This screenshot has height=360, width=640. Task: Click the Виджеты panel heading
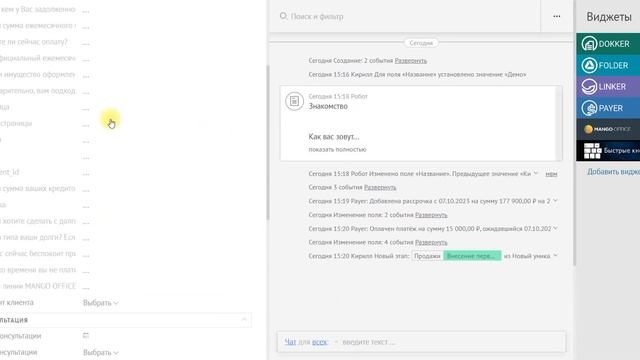point(609,17)
